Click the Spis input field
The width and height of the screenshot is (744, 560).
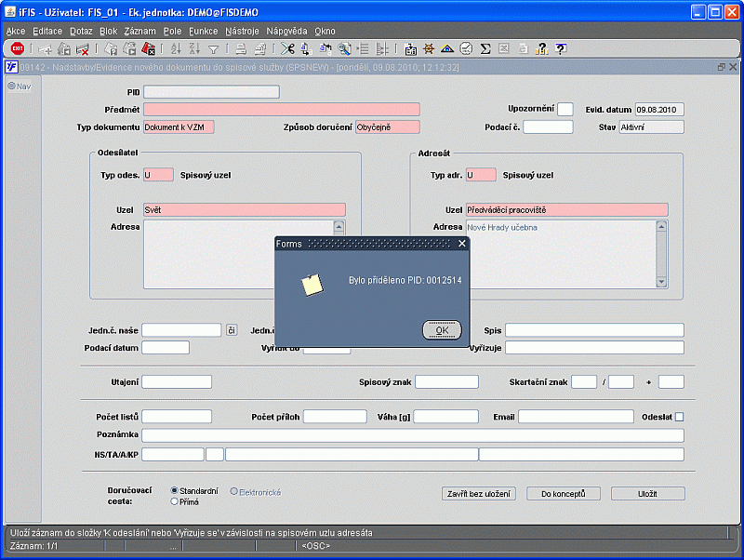pyautogui.click(x=594, y=330)
